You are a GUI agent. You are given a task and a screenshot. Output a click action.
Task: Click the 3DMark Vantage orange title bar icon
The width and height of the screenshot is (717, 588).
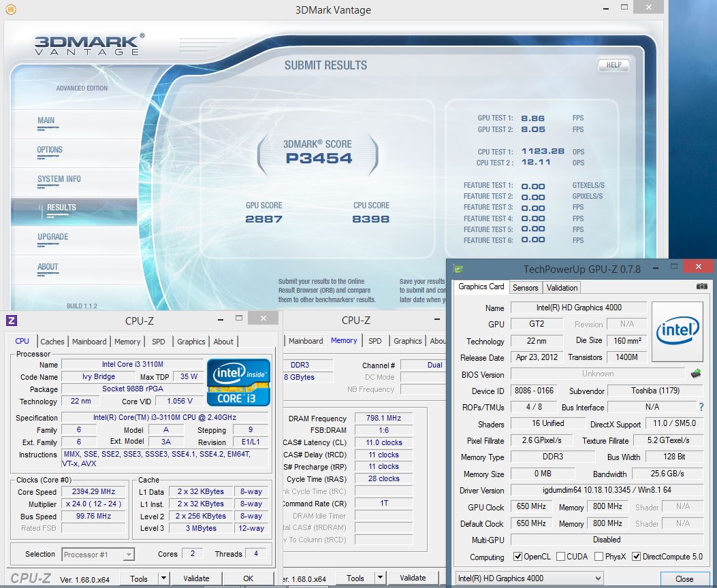coord(10,9)
